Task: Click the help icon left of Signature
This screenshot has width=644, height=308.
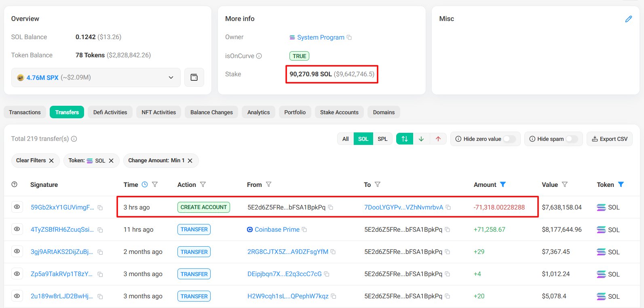Action: 15,184
